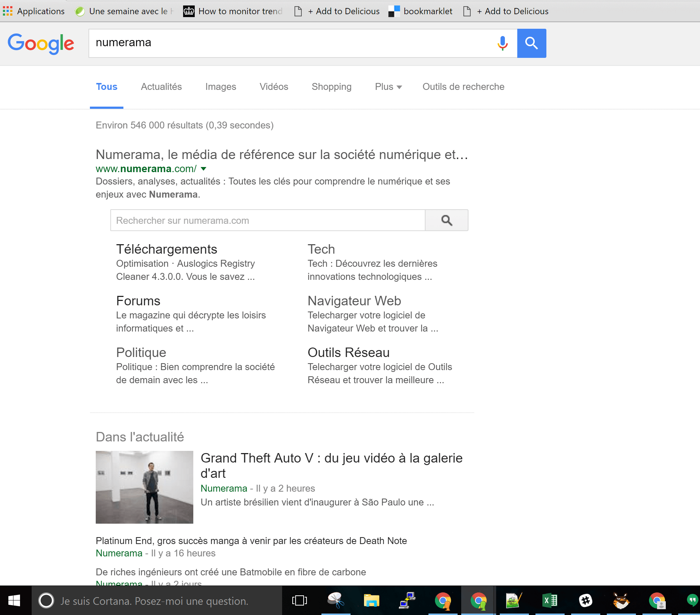Expand the 'Plus' search menu
Viewport: 700px width, 615px height.
point(388,87)
